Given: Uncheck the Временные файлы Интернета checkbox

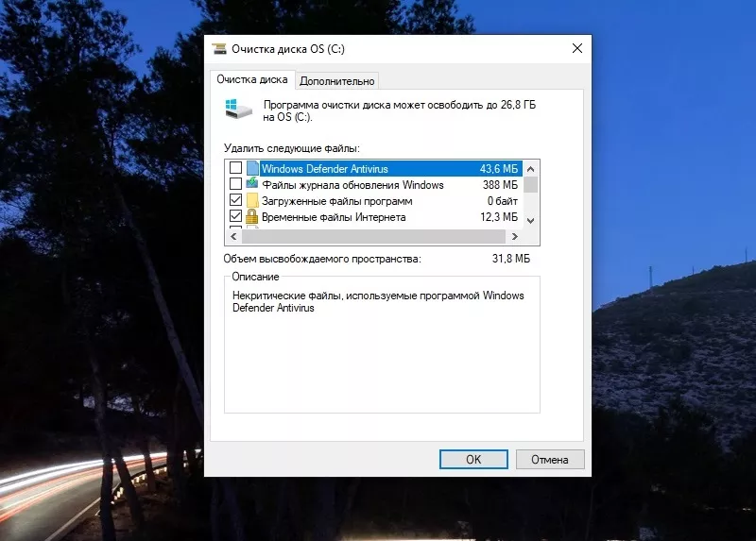Looking at the screenshot, I should click(235, 216).
